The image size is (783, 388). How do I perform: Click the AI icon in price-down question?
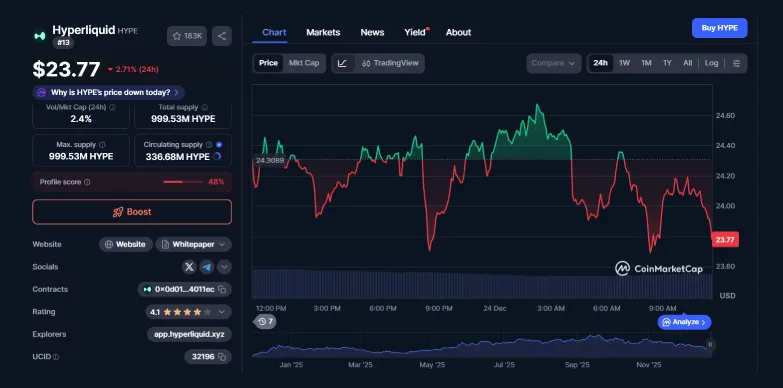41,92
